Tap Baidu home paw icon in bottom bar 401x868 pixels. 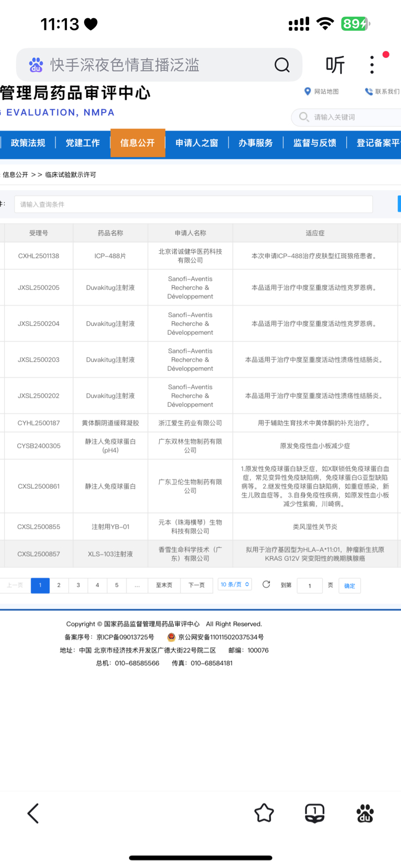[x=365, y=813]
